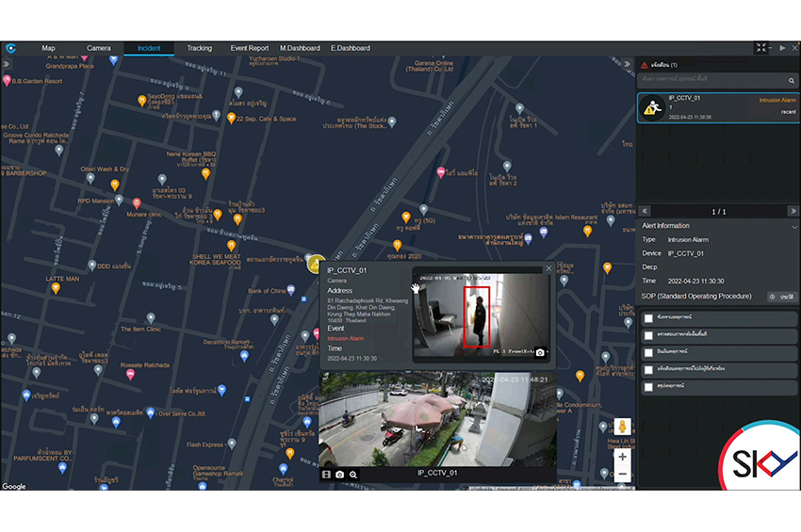
Task: Expand the left side panel chevrons
Action: (7, 64)
